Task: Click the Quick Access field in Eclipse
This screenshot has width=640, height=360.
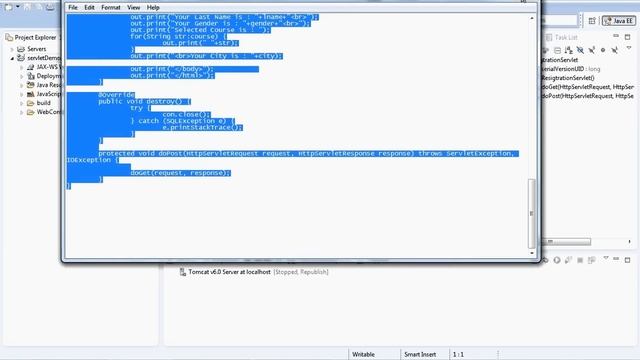Action: 559,20
